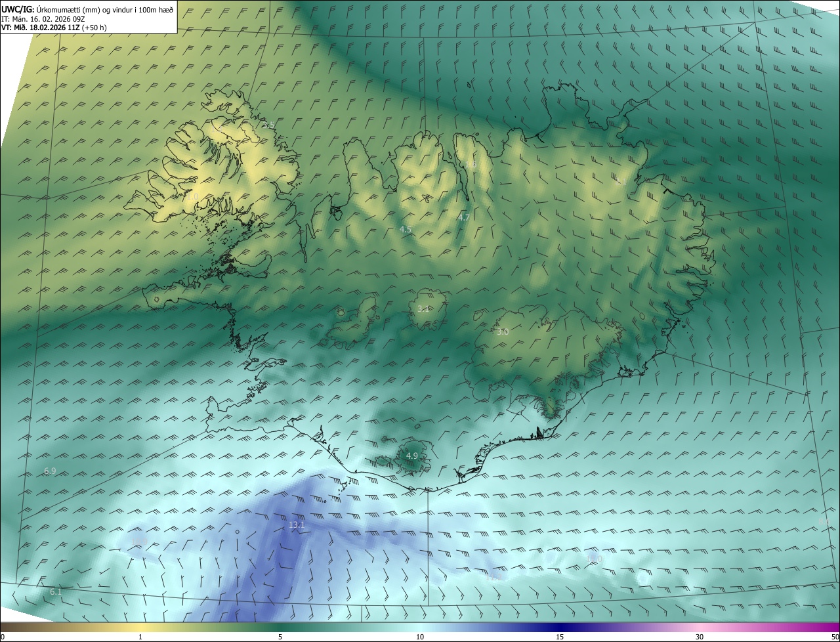The width and height of the screenshot is (840, 642).
Task: Select the 4.5 value label in north Iceland
Action: coord(406,229)
